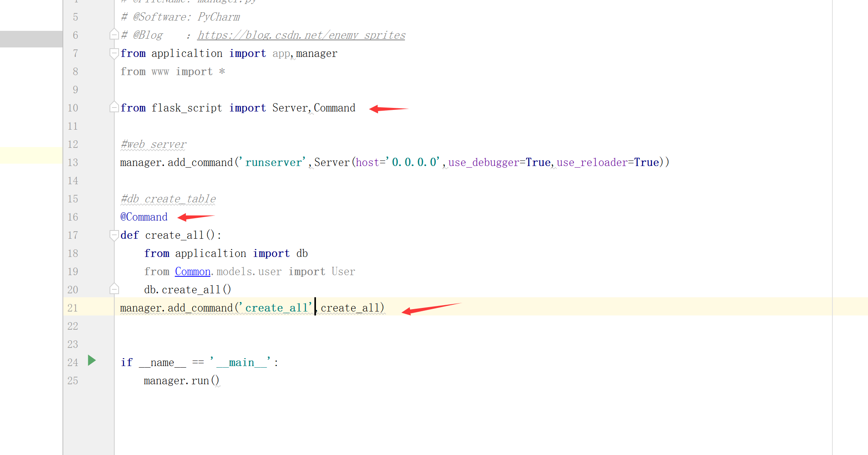Click the underlined Common module reference
This screenshot has width=868, height=455.
pyautogui.click(x=193, y=272)
